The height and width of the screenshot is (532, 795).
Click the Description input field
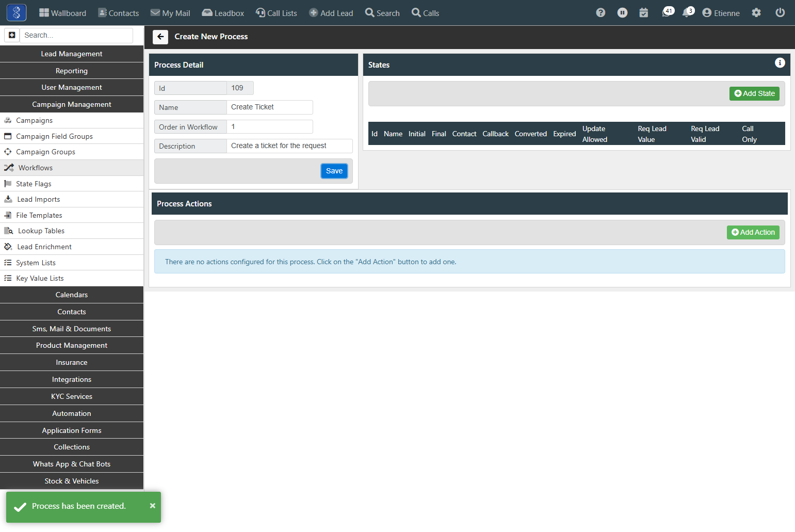(x=289, y=146)
